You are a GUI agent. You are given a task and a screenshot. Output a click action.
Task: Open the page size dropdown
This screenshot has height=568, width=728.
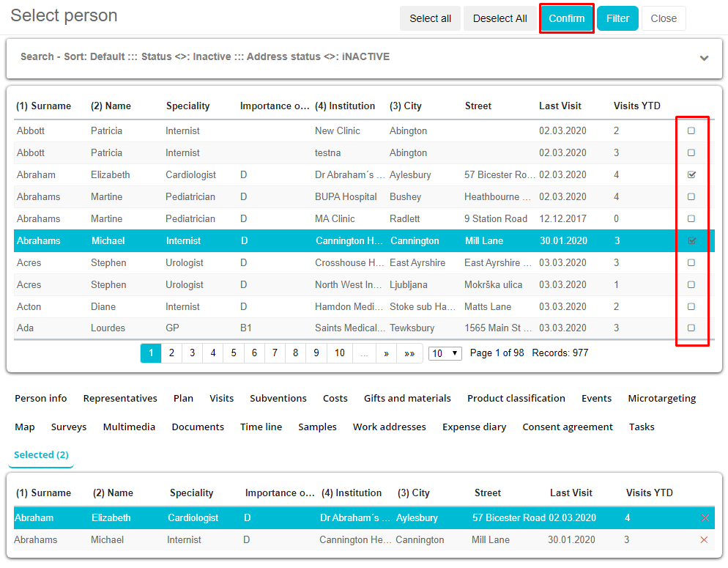[x=445, y=353]
